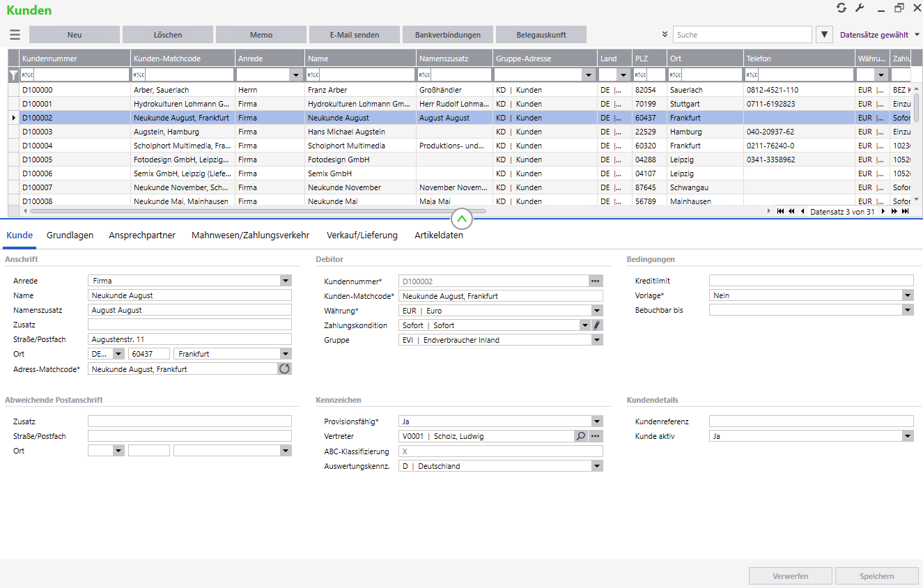Click the filter triangle button beside Suche

(x=824, y=34)
